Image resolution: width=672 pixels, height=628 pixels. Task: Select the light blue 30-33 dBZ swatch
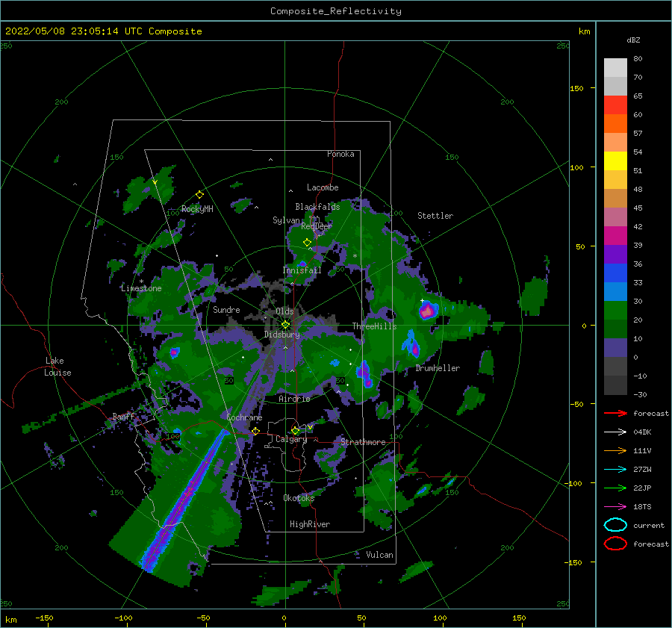coord(615,292)
